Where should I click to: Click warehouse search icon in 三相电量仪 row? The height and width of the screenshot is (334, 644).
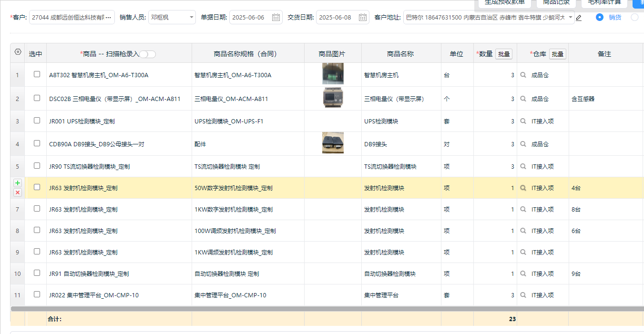(x=523, y=99)
